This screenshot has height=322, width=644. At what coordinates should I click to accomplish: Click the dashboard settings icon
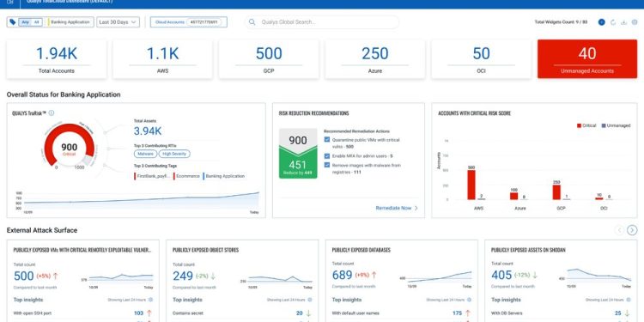pos(635,22)
